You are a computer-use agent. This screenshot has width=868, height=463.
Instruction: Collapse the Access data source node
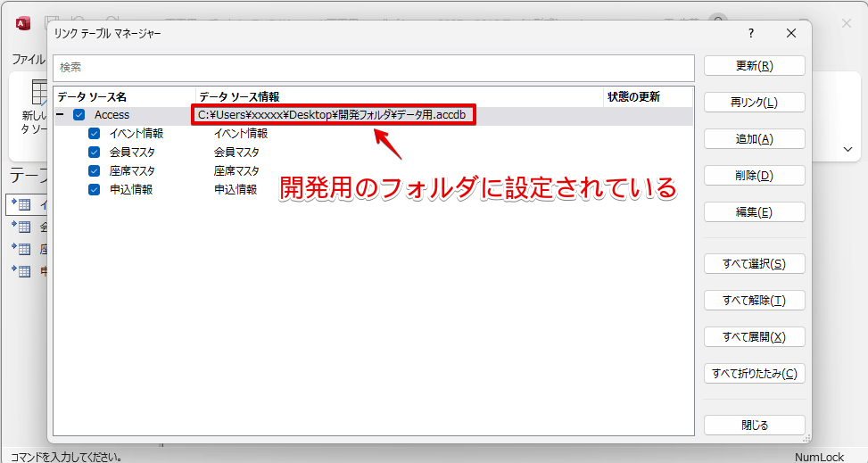click(61, 115)
